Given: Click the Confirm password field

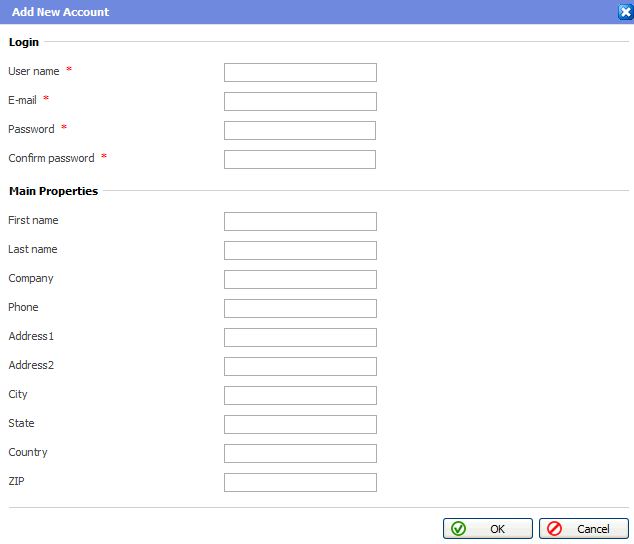Looking at the screenshot, I should click(300, 159).
